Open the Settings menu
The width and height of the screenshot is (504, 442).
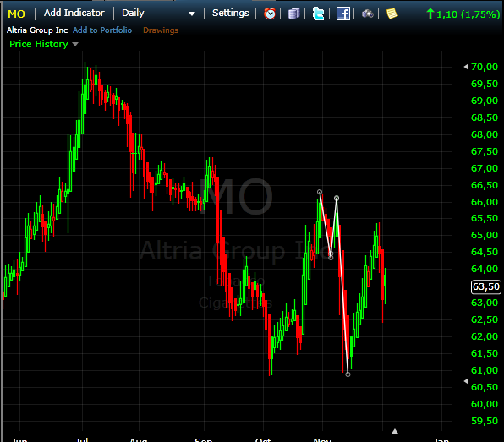pyautogui.click(x=231, y=13)
